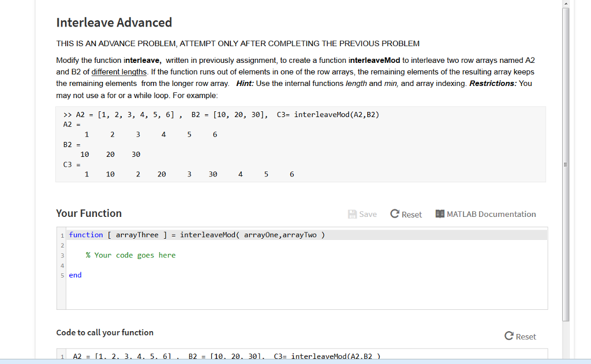Click 'arrayThree' output variable in the editor
Viewport: 591px width, 364px height.
[137, 235]
